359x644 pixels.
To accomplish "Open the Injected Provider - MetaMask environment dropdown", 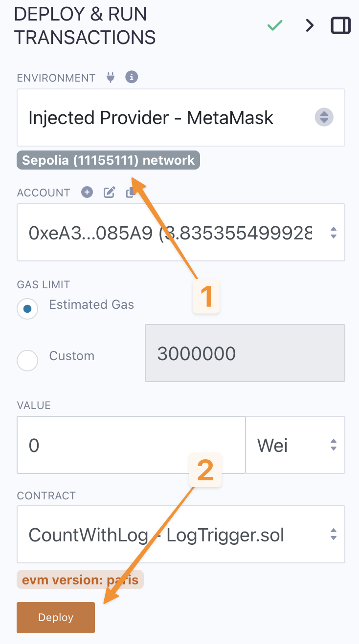I will (x=181, y=118).
